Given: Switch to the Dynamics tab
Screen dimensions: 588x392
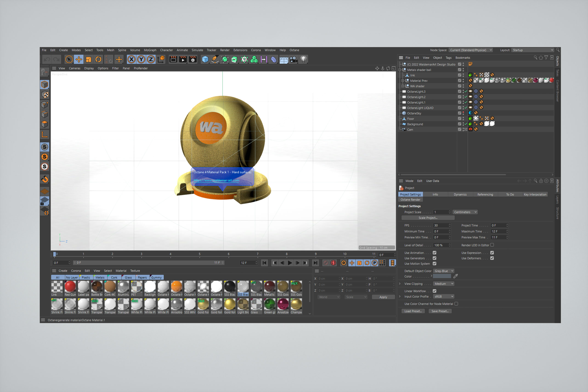Looking at the screenshot, I should pos(460,194).
